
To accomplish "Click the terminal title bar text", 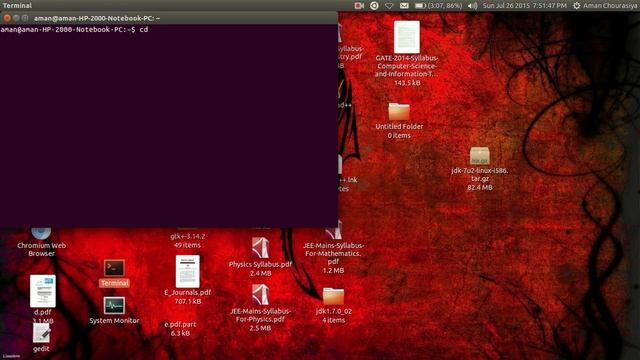I will pos(97,18).
